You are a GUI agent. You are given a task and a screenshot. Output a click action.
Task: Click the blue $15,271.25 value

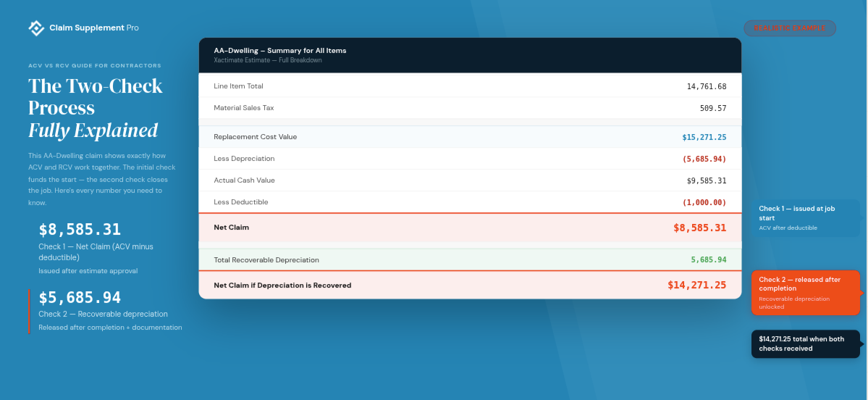[704, 137]
